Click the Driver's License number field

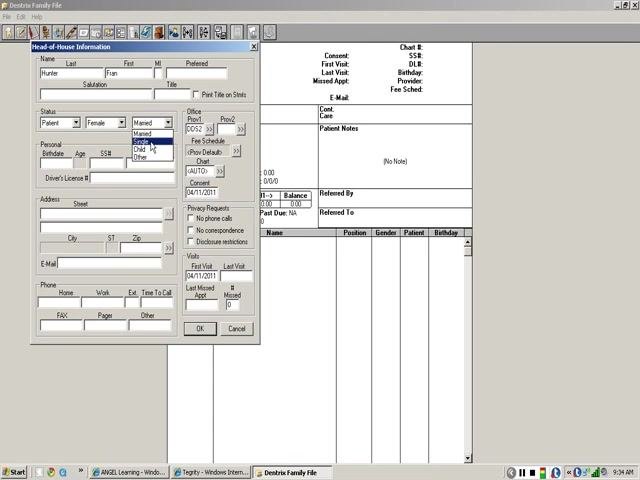click(x=132, y=178)
